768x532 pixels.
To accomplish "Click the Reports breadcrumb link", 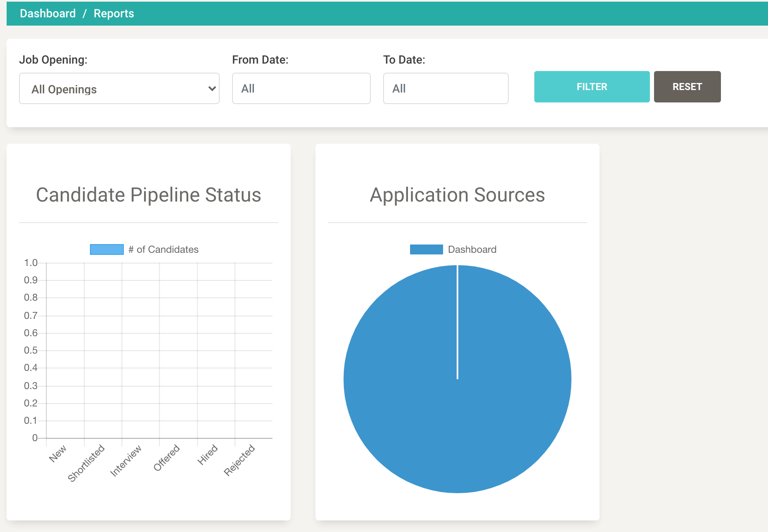I will coord(114,14).
